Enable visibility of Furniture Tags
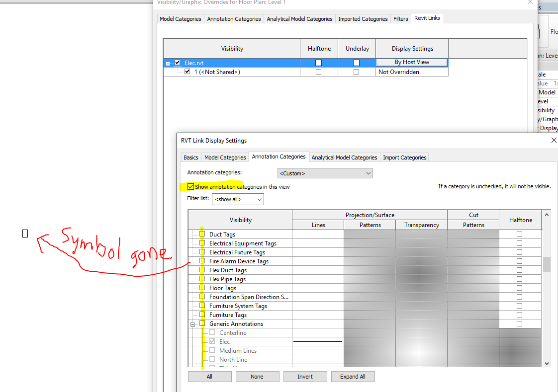558x392 pixels. pyautogui.click(x=201, y=314)
